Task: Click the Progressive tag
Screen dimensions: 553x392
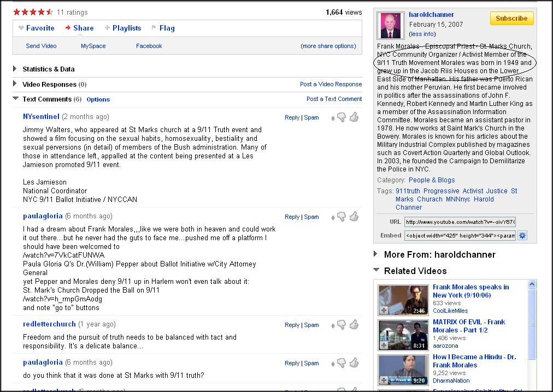Action: click(441, 191)
